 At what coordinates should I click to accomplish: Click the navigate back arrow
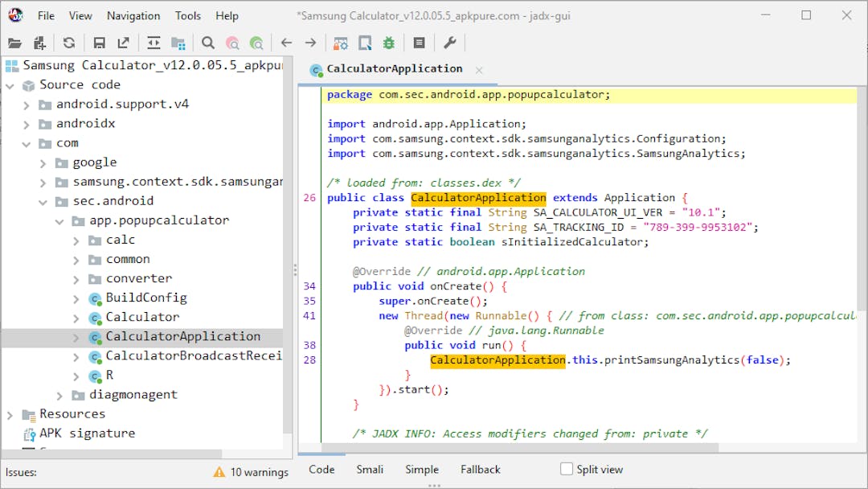[x=286, y=43]
